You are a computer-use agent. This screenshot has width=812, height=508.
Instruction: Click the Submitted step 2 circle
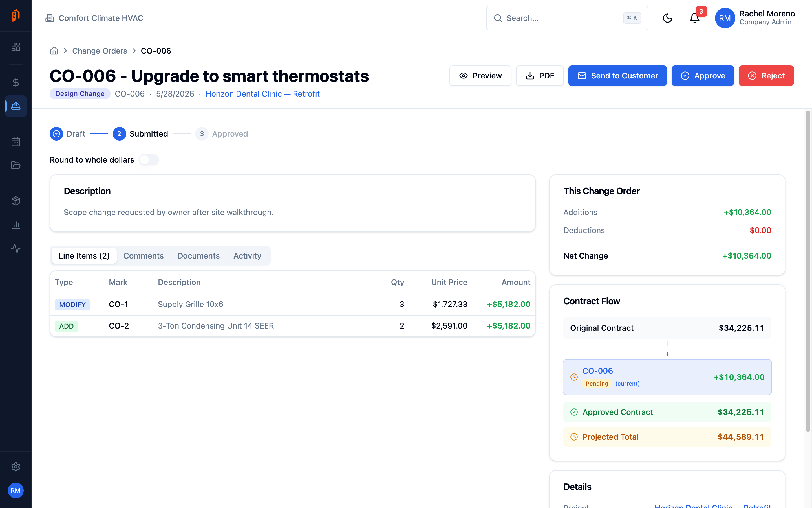click(x=120, y=134)
